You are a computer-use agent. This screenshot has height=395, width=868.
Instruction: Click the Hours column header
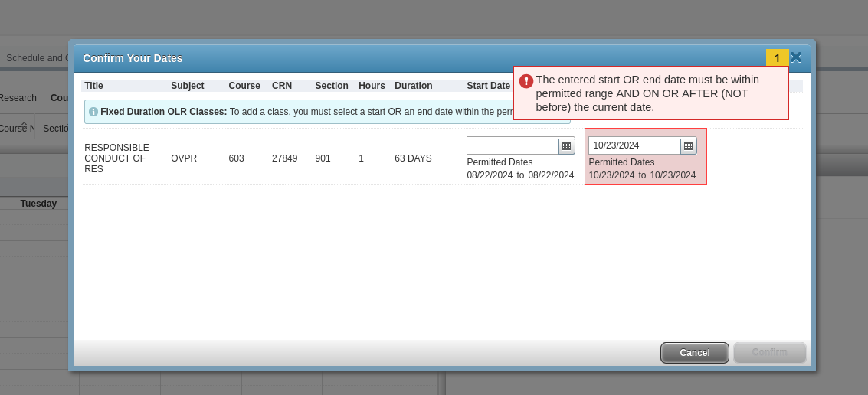pos(372,86)
